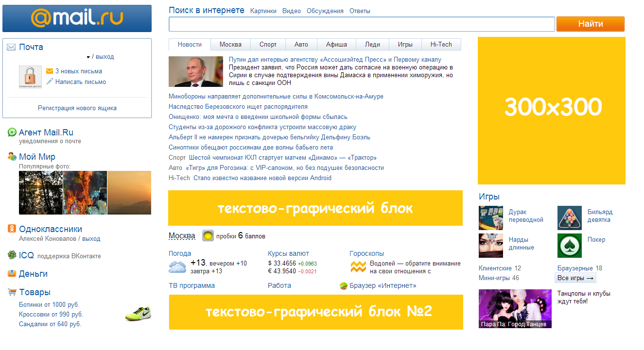Open the Почта envelope icon
The width and height of the screenshot is (644, 350).
tap(11, 47)
